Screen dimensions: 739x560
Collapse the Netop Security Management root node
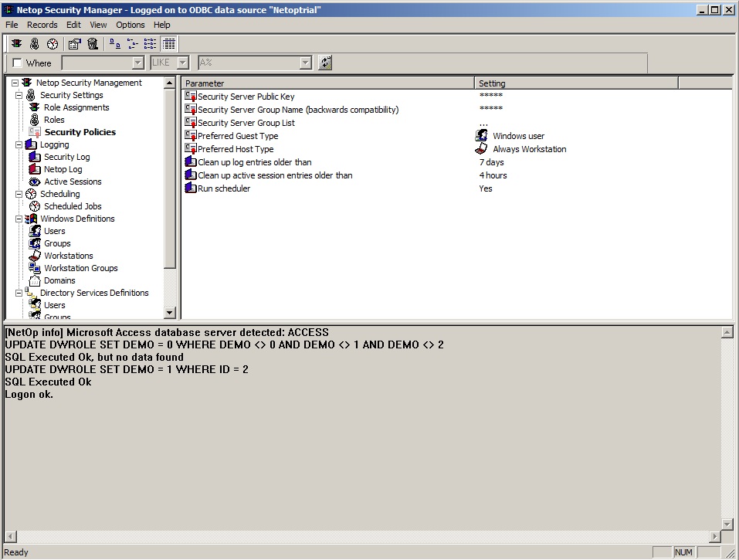(15, 83)
